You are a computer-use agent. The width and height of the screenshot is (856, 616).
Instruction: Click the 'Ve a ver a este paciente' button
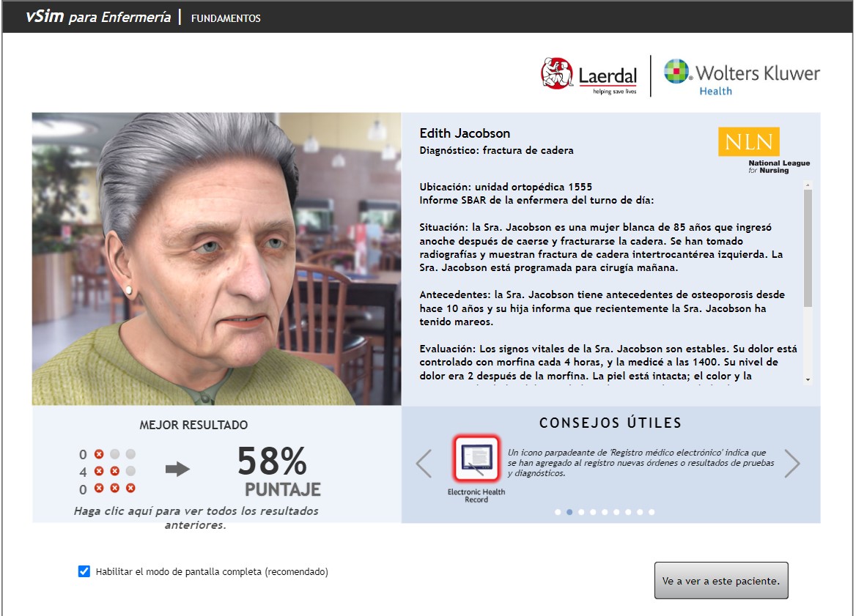click(x=720, y=579)
